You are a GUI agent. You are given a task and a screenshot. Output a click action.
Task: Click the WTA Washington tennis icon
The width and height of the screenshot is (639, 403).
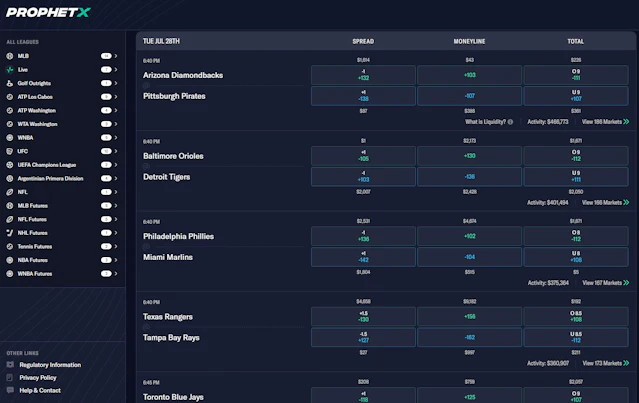click(10, 124)
